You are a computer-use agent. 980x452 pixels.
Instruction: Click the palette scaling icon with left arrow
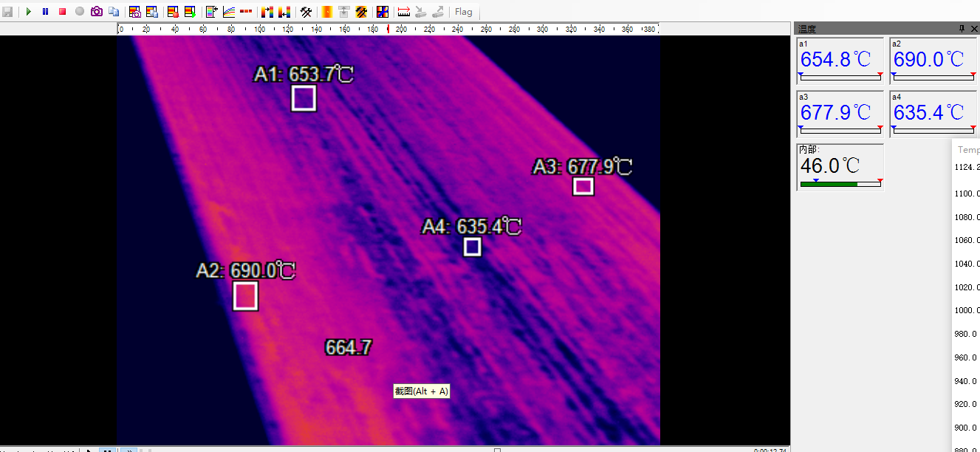[284, 12]
